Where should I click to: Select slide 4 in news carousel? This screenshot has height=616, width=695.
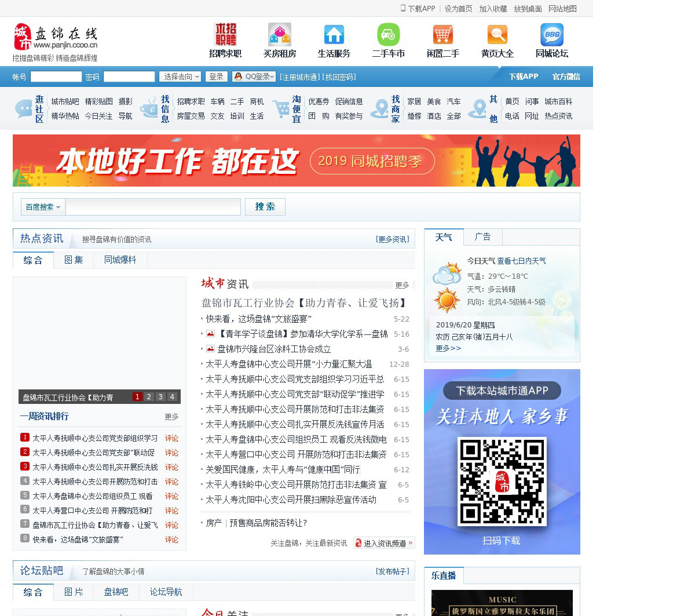pos(172,397)
